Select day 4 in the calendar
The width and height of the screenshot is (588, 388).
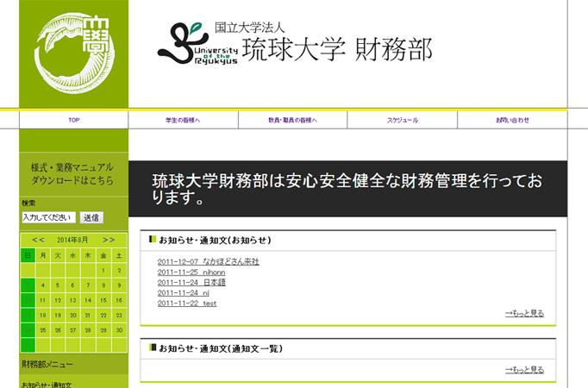(43, 285)
